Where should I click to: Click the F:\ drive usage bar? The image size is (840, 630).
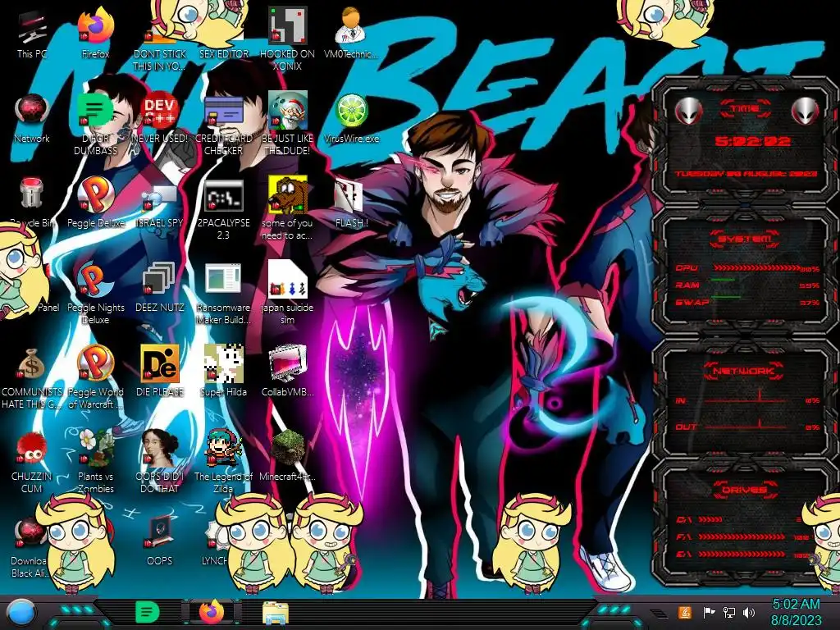[x=742, y=536]
